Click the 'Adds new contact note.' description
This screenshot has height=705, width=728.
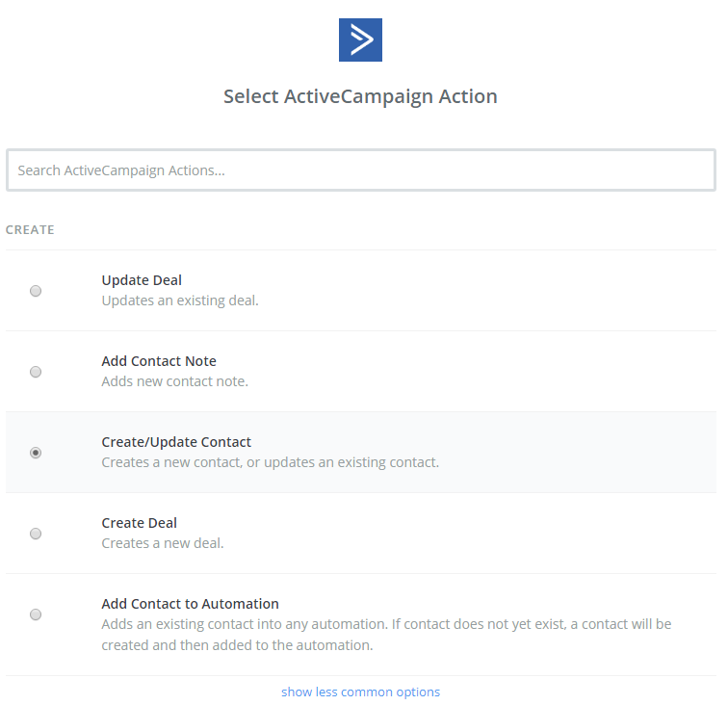click(x=175, y=381)
